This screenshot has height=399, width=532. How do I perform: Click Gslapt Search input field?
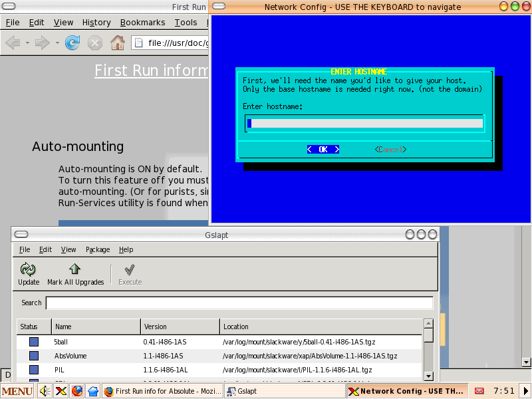click(239, 303)
